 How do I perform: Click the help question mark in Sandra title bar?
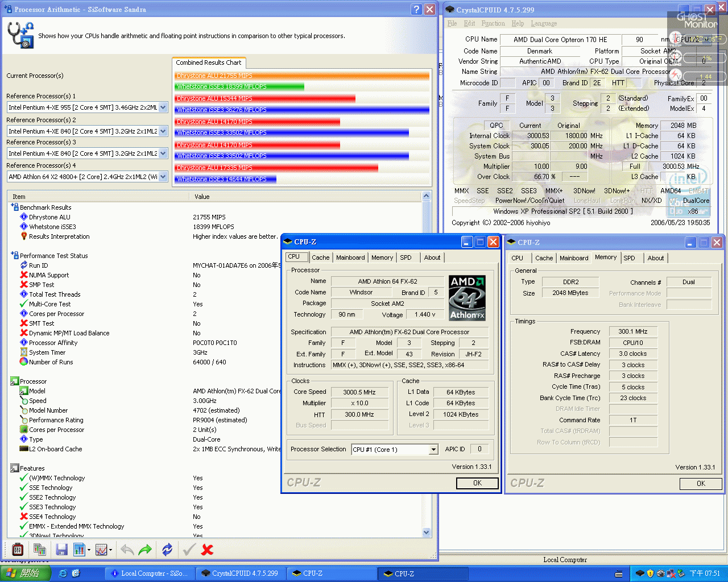click(x=416, y=9)
